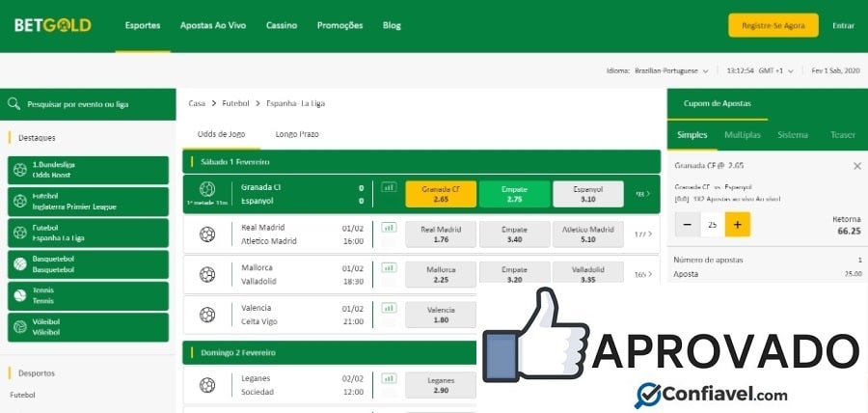Screen dimensions: 868x413
Task: Click soccer icon beside Real Madrid match
Action: tap(207, 234)
